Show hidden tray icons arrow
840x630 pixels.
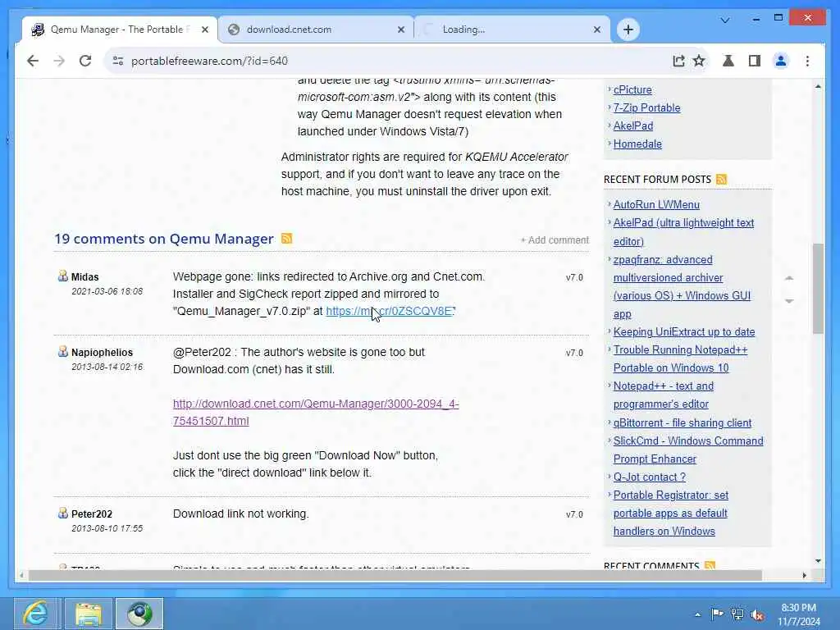click(697, 614)
